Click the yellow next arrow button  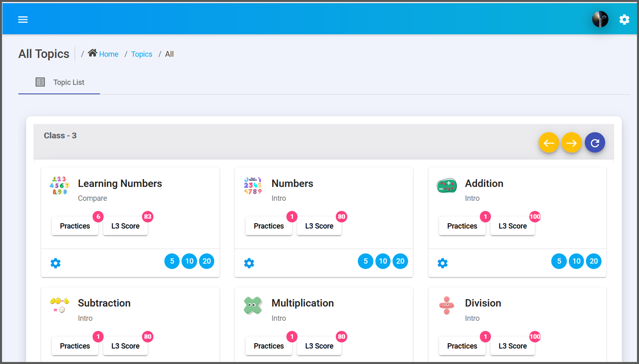coord(571,143)
